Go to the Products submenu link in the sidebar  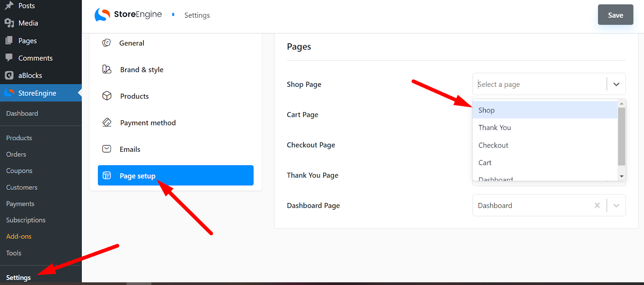(x=19, y=138)
